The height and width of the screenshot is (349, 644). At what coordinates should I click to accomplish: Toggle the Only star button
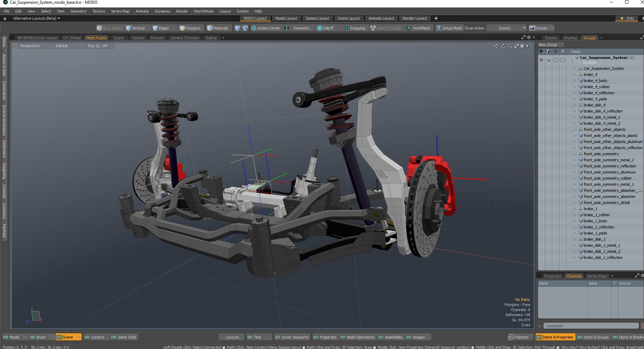click(627, 18)
